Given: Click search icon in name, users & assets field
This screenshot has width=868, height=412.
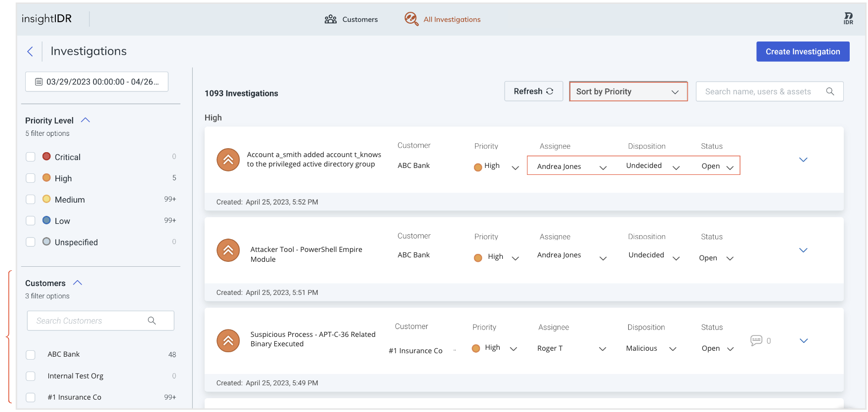Looking at the screenshot, I should 830,91.
